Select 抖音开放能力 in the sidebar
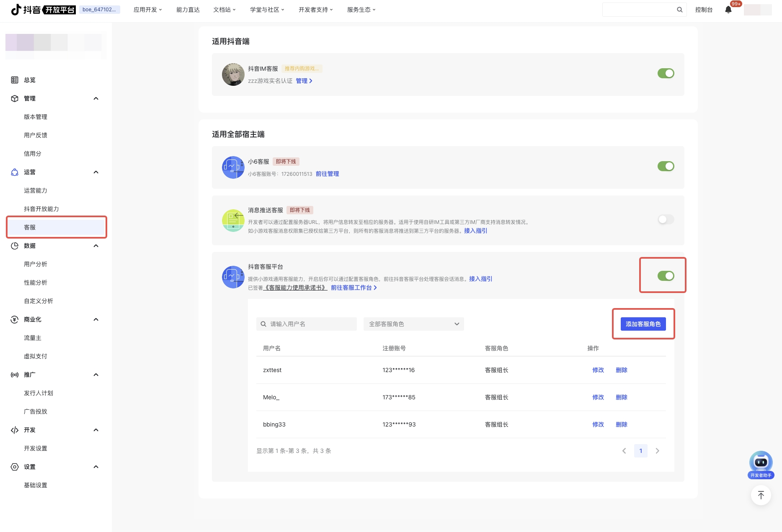 (41, 209)
